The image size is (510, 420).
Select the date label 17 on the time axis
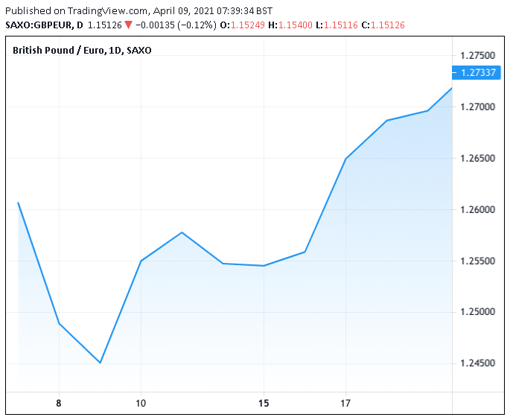tap(345, 403)
